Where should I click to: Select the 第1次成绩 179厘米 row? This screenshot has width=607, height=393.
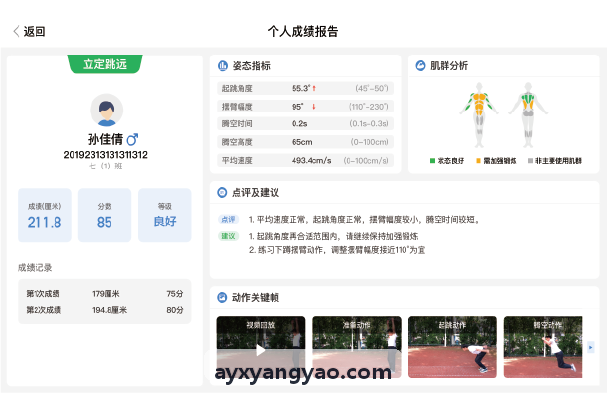click(x=105, y=294)
